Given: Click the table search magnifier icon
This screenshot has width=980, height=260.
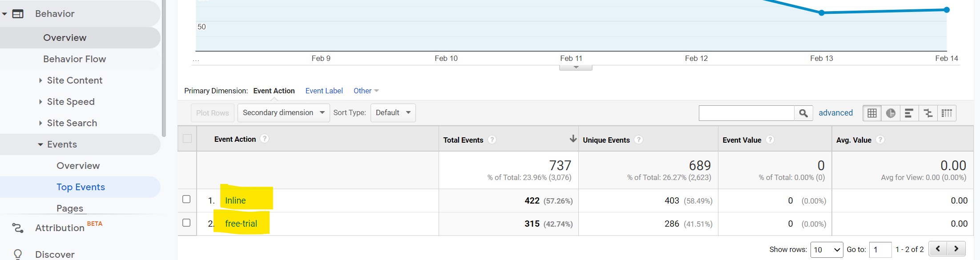Looking at the screenshot, I should click(803, 113).
